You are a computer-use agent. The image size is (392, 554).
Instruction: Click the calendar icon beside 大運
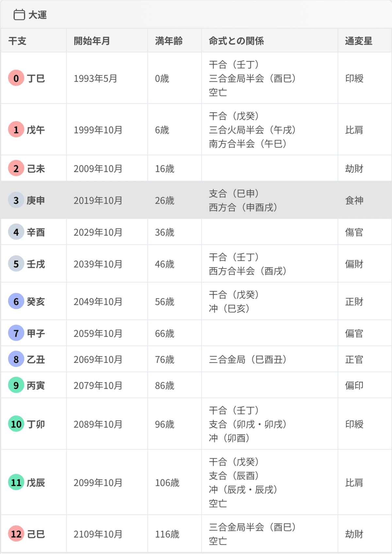19,15
